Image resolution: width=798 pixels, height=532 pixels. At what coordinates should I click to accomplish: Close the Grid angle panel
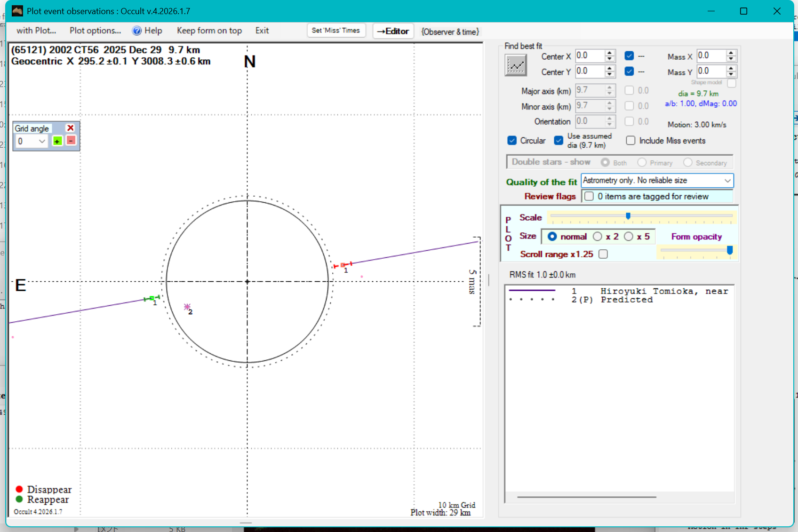[x=71, y=128]
